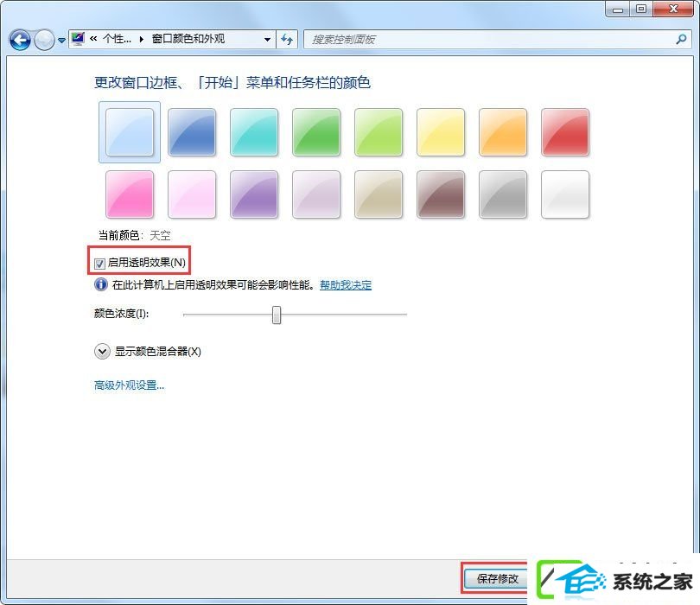The image size is (700, 605).
Task: Open the address bar history dropdown
Action: pyautogui.click(x=267, y=39)
